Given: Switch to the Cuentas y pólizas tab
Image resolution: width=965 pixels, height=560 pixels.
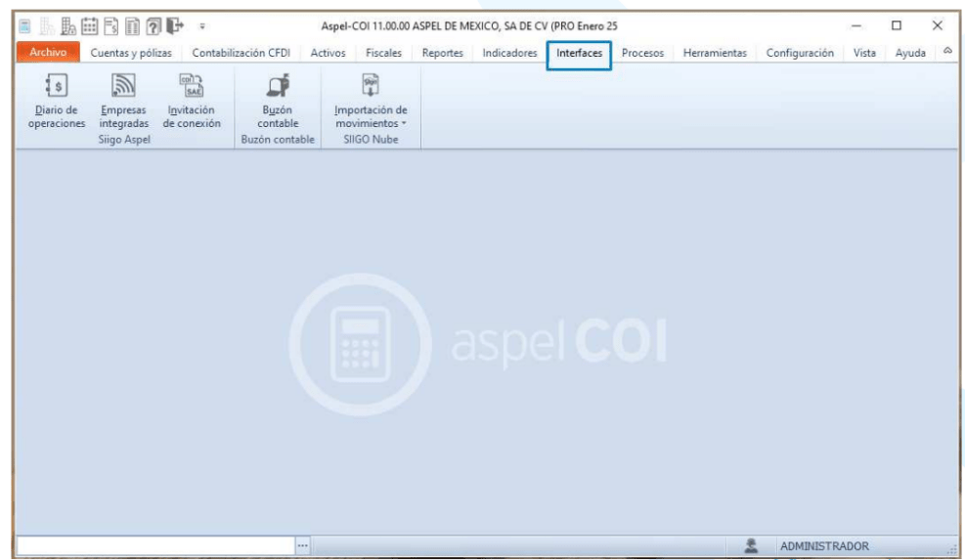Looking at the screenshot, I should [x=131, y=53].
